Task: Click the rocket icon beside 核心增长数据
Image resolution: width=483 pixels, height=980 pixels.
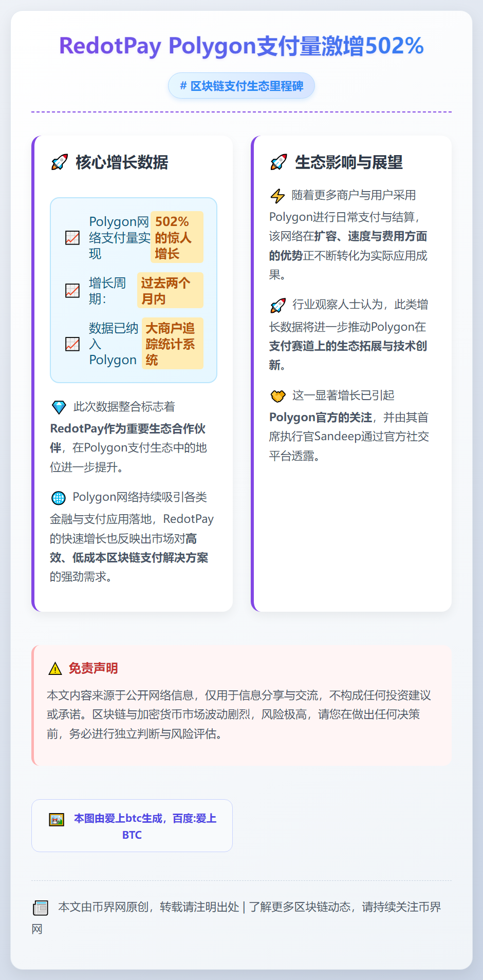Action: [60, 162]
